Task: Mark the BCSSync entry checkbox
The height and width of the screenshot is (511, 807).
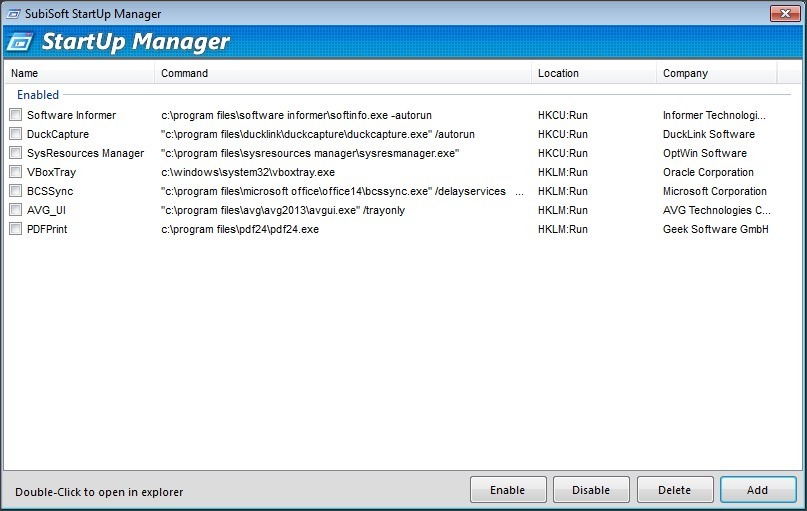Action: click(x=15, y=191)
